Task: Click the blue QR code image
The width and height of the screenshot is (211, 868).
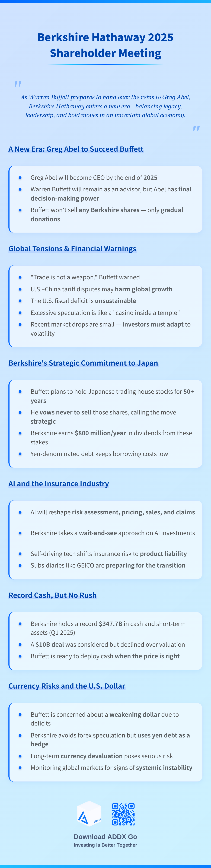Action: coord(123,814)
